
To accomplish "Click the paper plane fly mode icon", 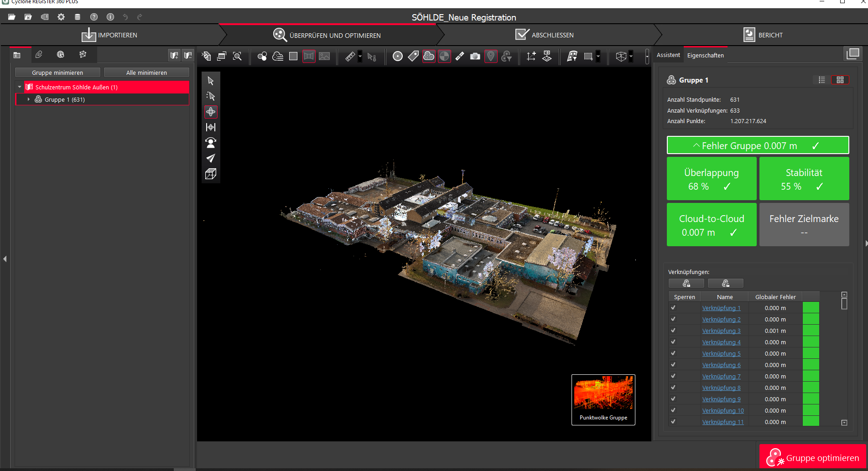I will [211, 158].
